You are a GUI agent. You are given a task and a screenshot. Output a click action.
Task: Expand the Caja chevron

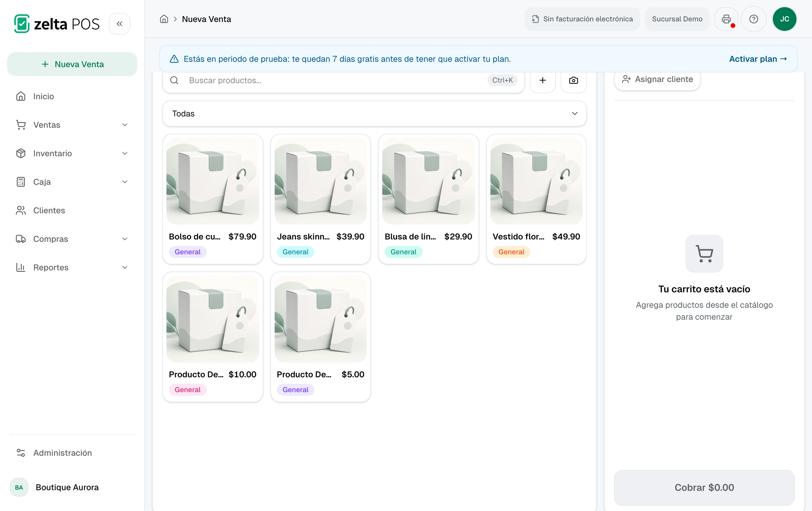(125, 182)
